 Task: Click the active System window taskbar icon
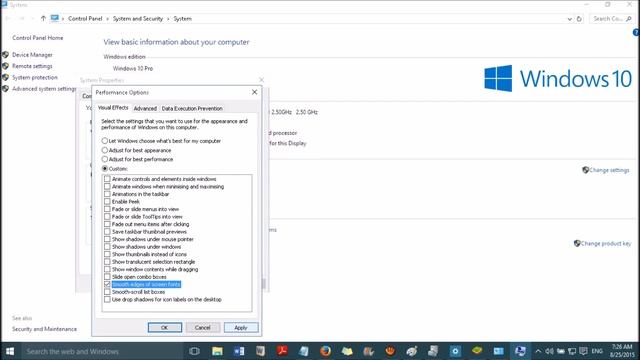[520, 351]
